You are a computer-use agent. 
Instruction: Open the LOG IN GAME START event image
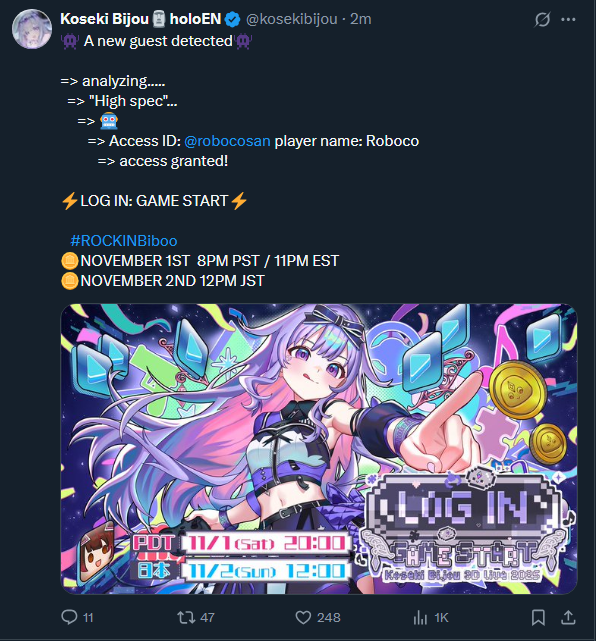point(319,448)
